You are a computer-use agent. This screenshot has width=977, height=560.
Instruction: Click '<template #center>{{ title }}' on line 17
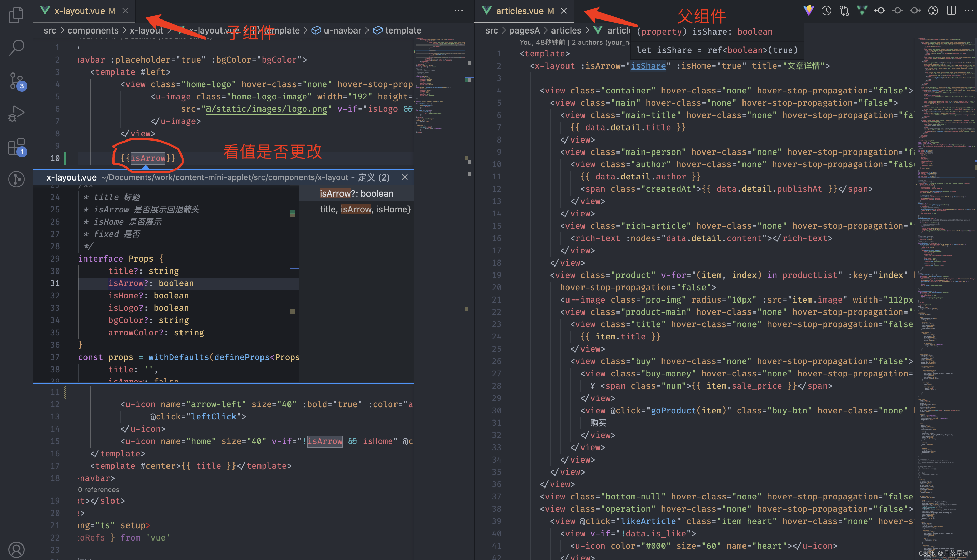(163, 466)
